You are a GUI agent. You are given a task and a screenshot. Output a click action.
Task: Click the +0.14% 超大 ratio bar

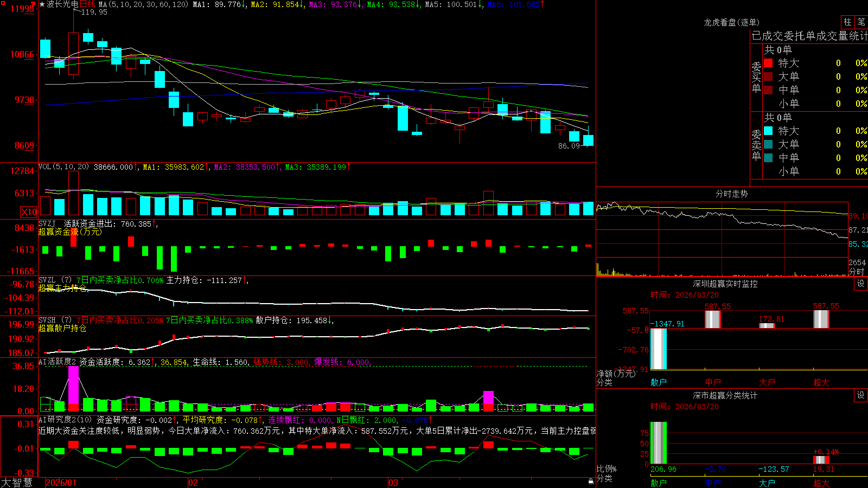(x=821, y=460)
